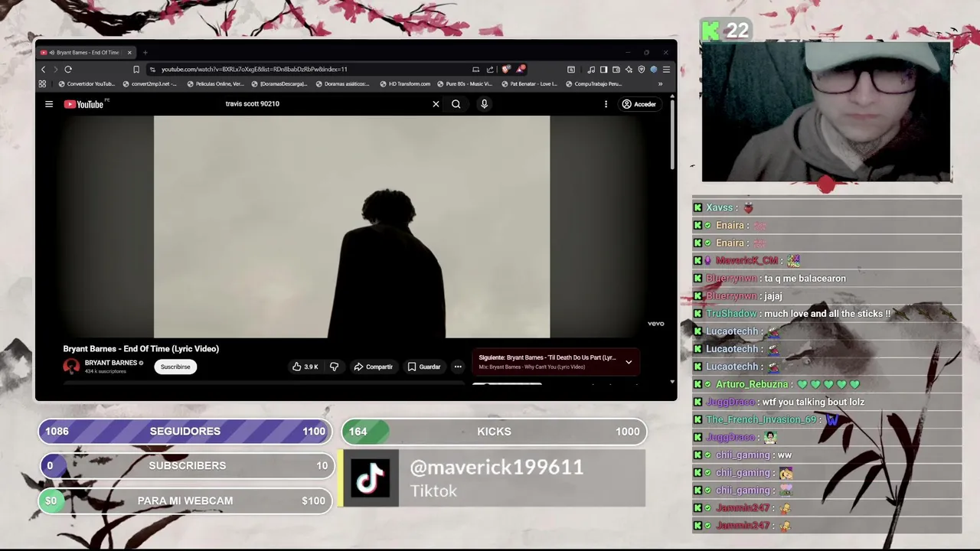Screen dimensions: 980x551
Task: Open the CompuTrabajo Peru bookmark
Action: [x=593, y=84]
